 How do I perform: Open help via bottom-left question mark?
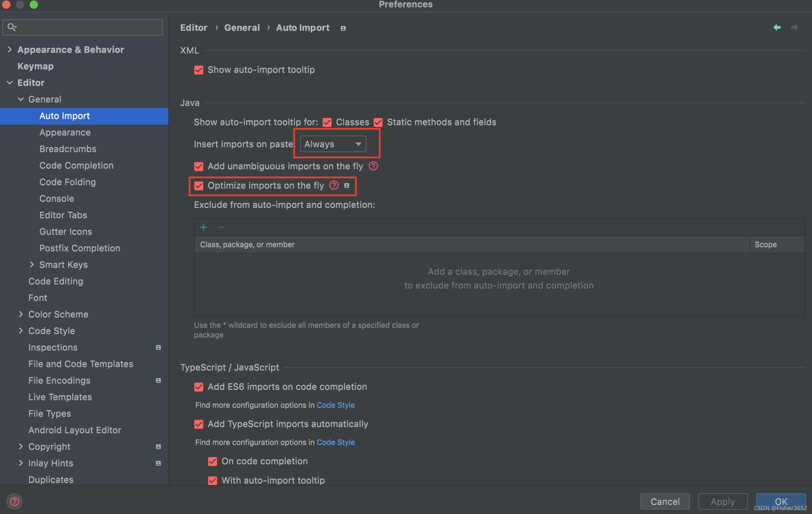(15, 501)
